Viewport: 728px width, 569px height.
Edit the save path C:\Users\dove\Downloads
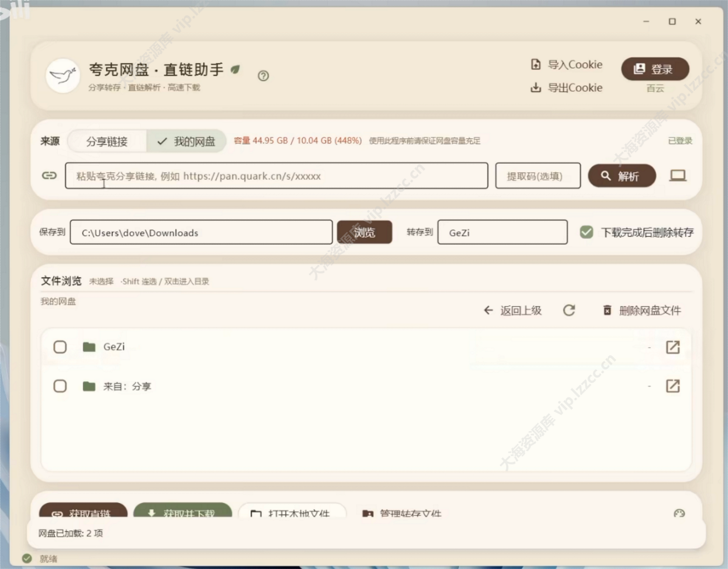(201, 232)
